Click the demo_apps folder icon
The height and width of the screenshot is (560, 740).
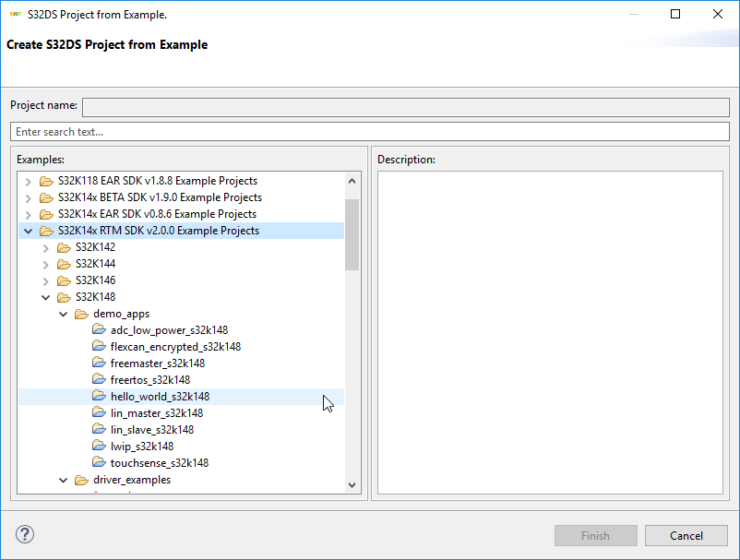pyautogui.click(x=81, y=314)
